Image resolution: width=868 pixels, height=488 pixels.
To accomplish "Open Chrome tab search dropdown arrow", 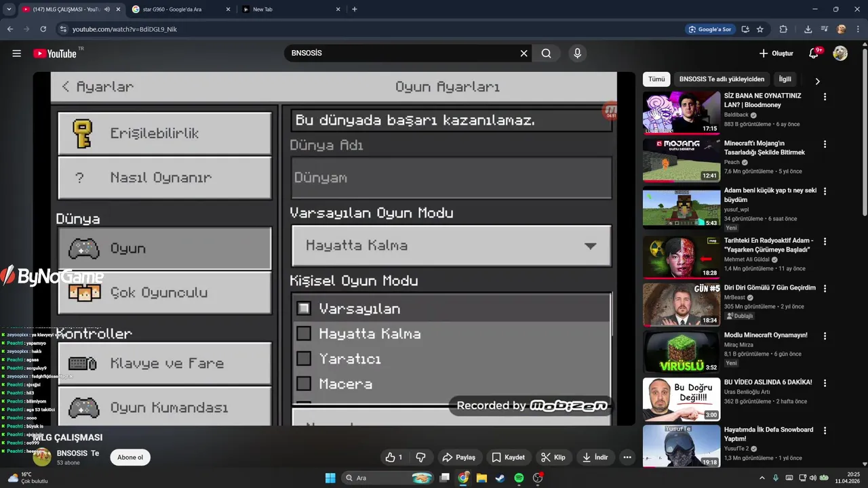I will point(9,9).
